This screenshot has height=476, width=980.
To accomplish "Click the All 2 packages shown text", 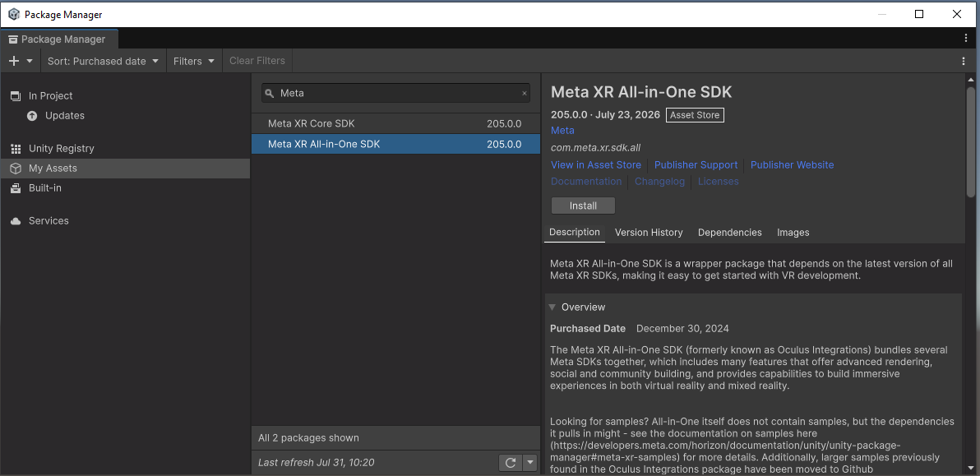I will click(309, 438).
